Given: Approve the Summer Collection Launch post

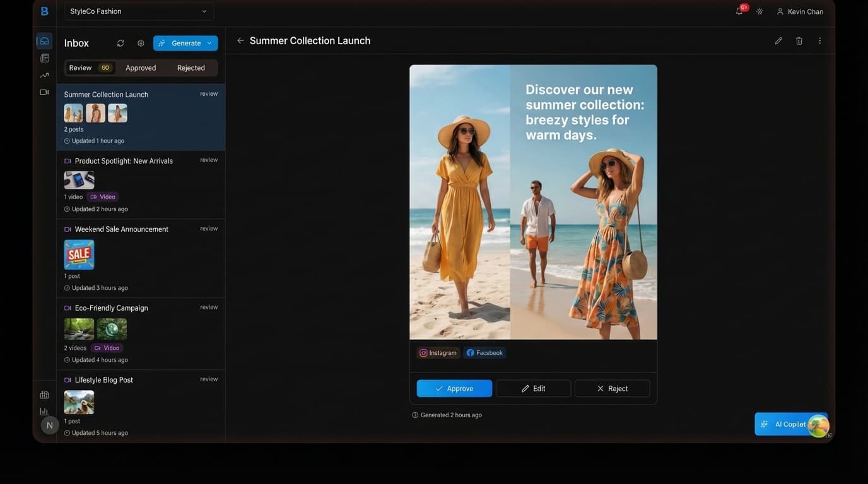Looking at the screenshot, I should (x=454, y=388).
